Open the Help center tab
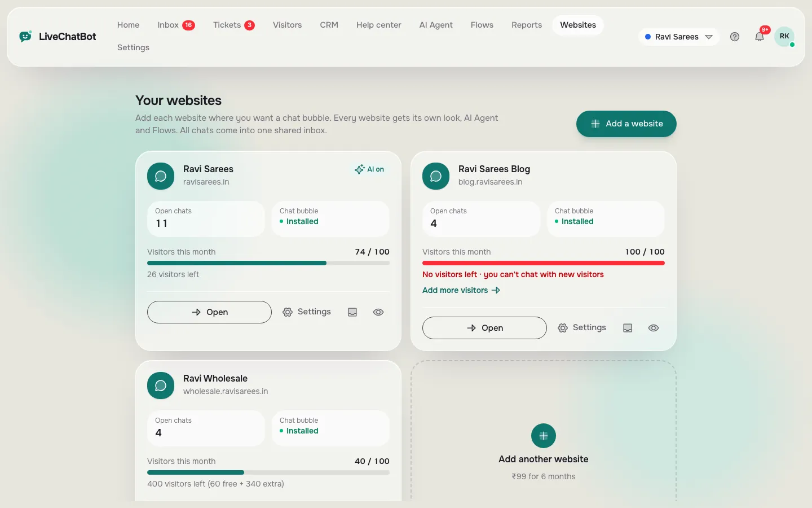 point(378,25)
